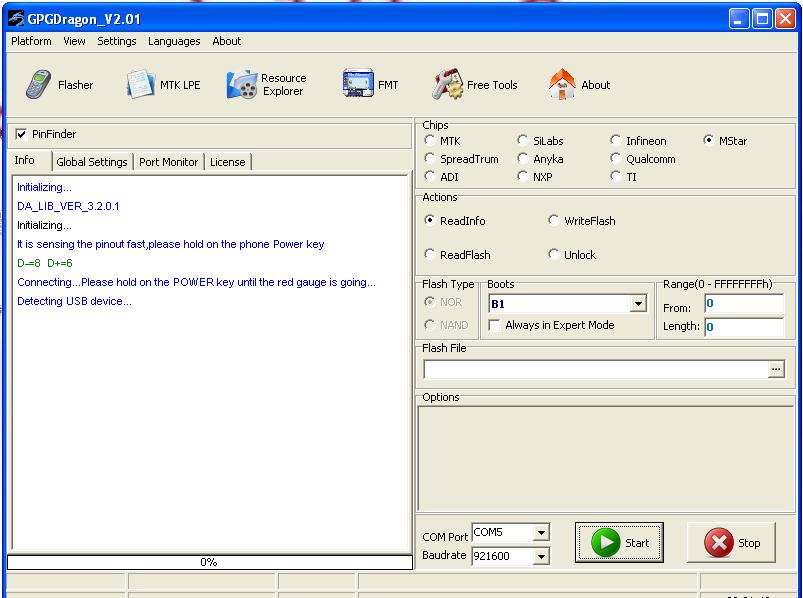The width and height of the screenshot is (803, 598).
Task: Uncheck the PinFinder checkbox
Action: pos(21,134)
